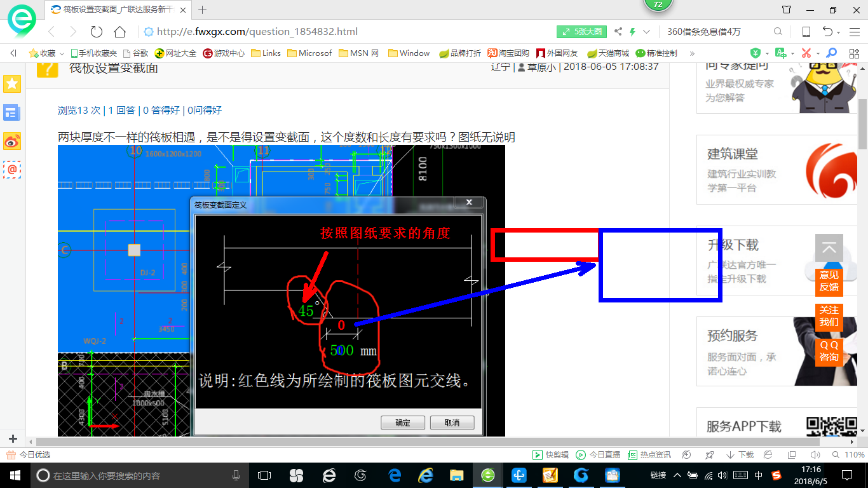Screen dimensions: 868x488
Task: Open the 游戏中心 bookmark
Action: [x=224, y=53]
